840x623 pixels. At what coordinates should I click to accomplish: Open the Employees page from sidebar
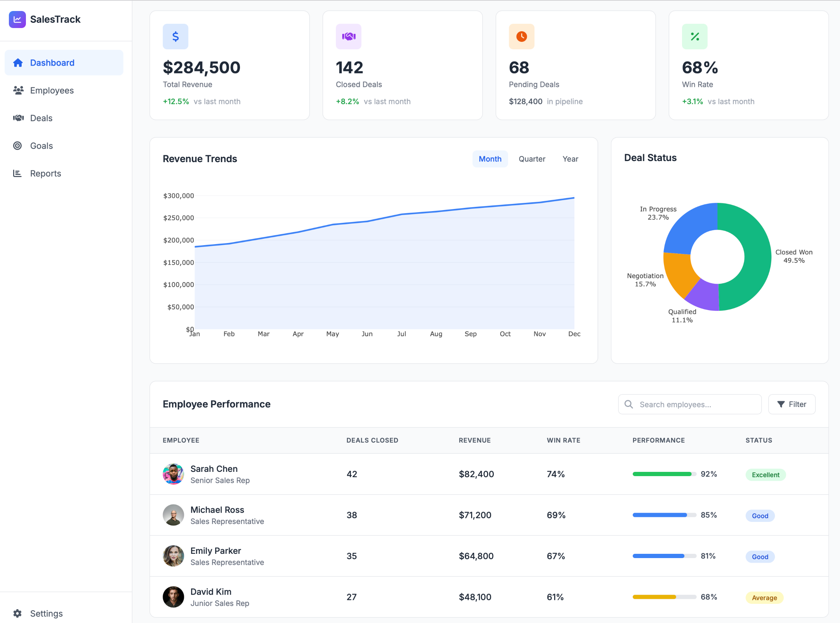52,90
